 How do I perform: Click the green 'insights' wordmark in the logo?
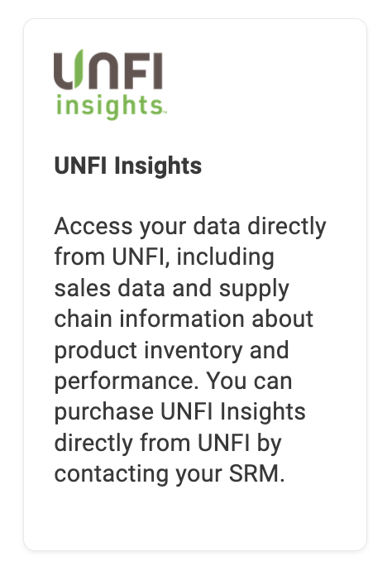(110, 106)
